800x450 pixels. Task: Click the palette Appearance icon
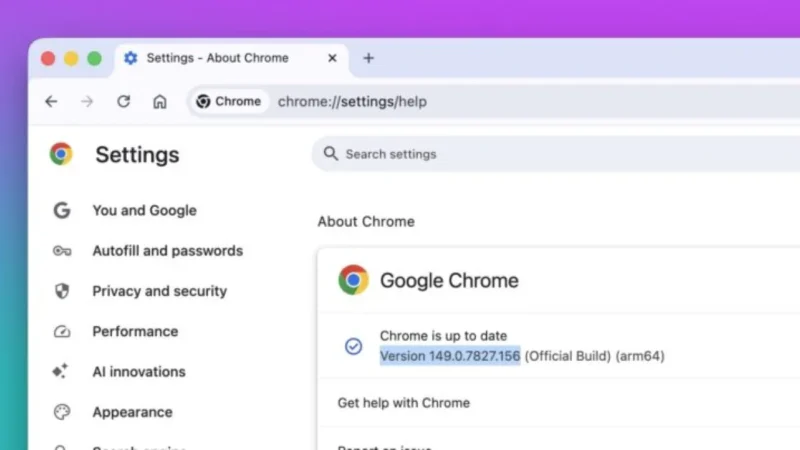tap(62, 412)
